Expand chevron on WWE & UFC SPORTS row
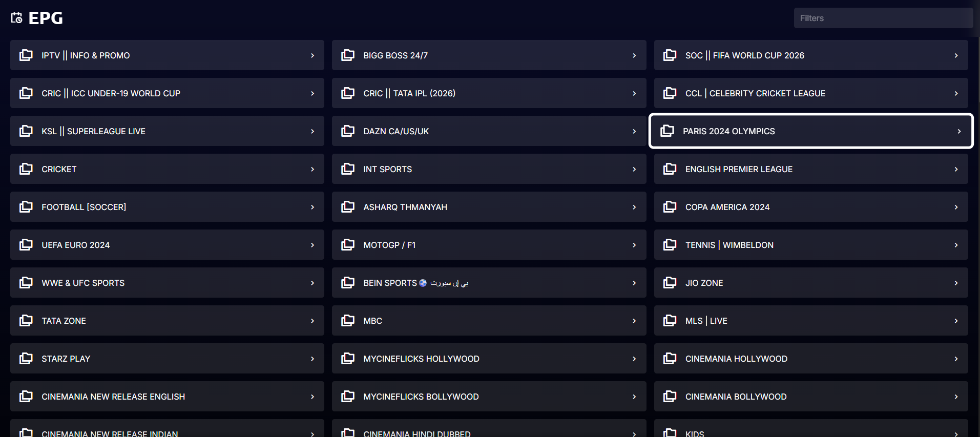This screenshot has width=980, height=437. (x=312, y=283)
